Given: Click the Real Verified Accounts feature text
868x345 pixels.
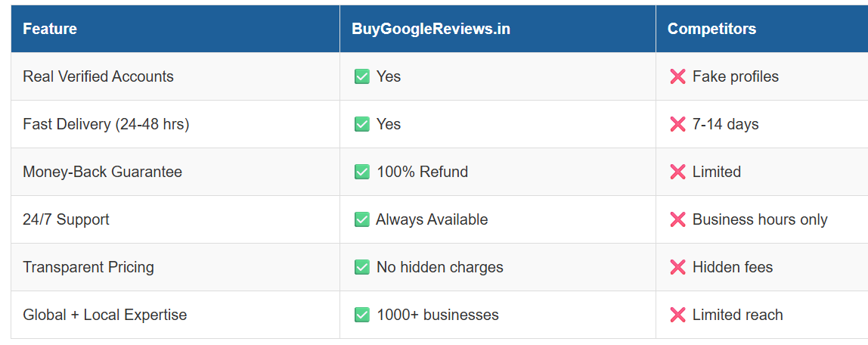Looking at the screenshot, I should coord(98,76).
